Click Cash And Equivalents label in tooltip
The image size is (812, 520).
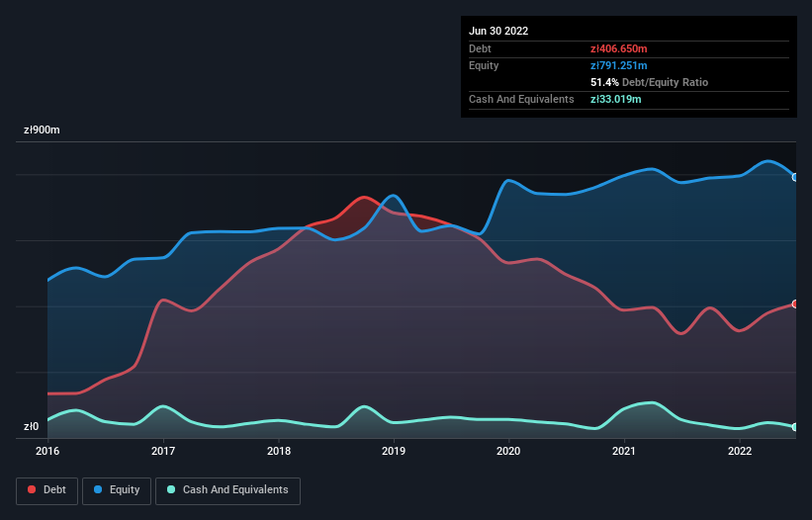tap(521, 99)
